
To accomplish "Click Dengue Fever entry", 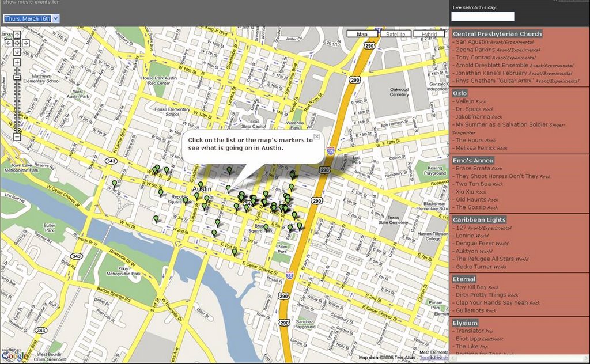I will [475, 244].
